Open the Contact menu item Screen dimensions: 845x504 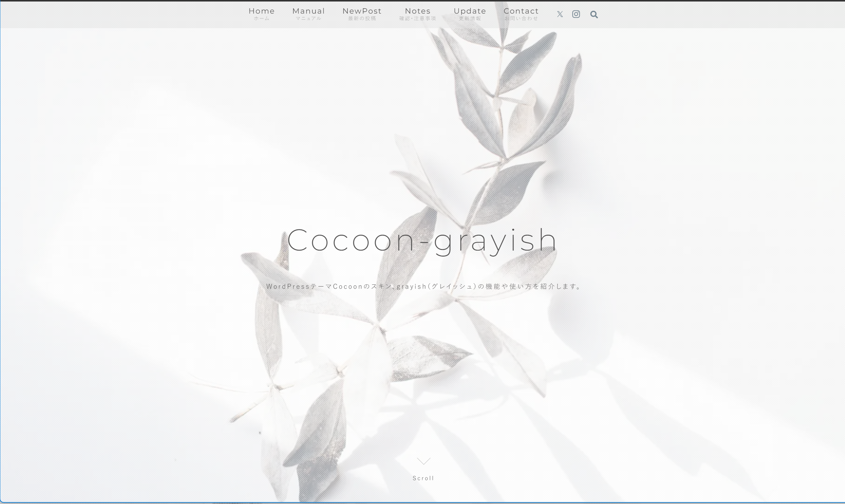click(x=521, y=11)
